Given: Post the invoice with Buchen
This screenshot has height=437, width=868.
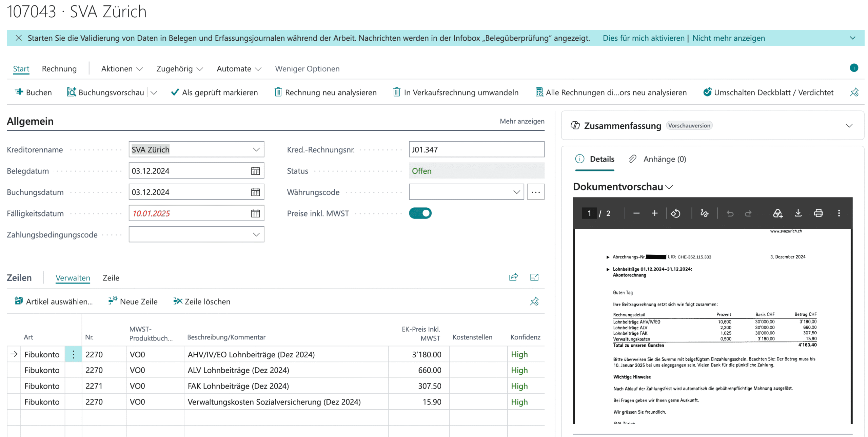Looking at the screenshot, I should [33, 92].
